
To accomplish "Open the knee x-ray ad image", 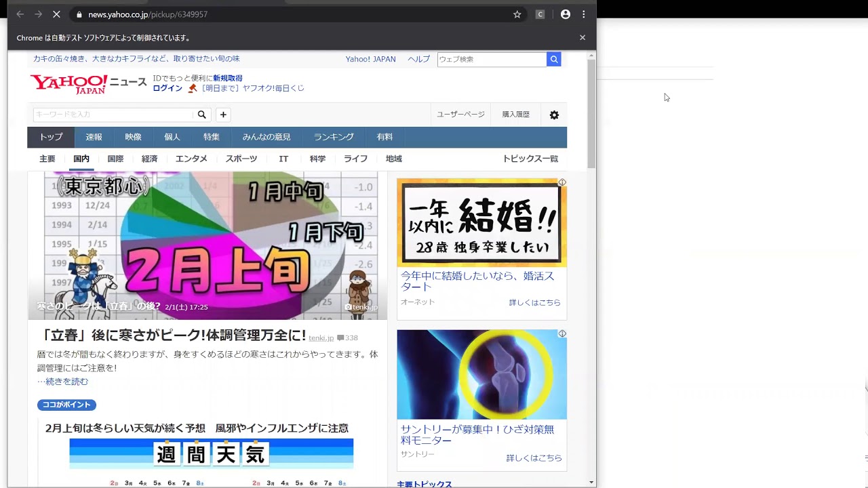I will [x=481, y=374].
